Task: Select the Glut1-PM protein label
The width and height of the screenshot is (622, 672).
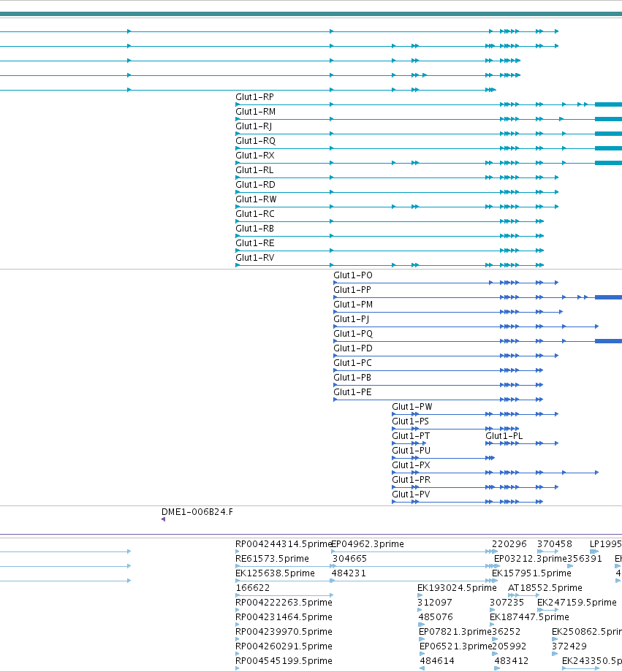Action: click(353, 305)
